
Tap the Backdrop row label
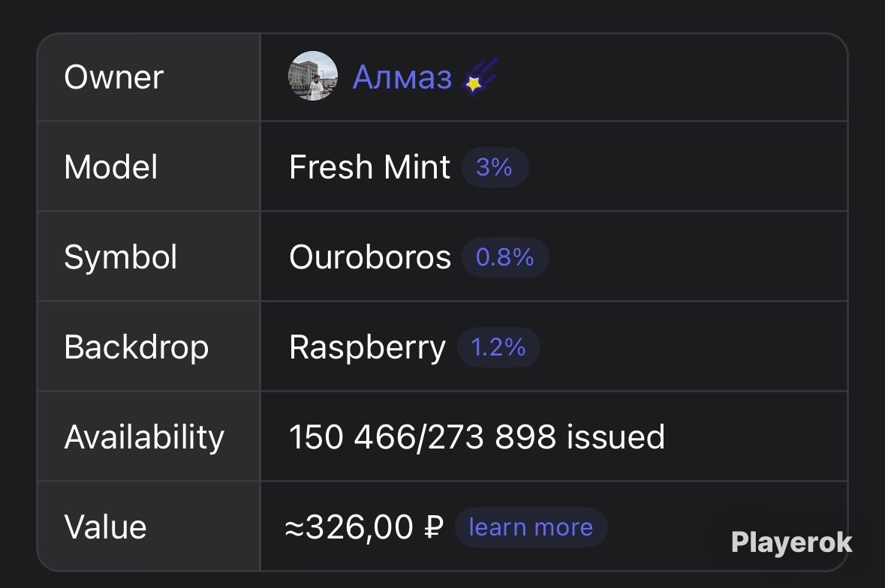point(137,348)
